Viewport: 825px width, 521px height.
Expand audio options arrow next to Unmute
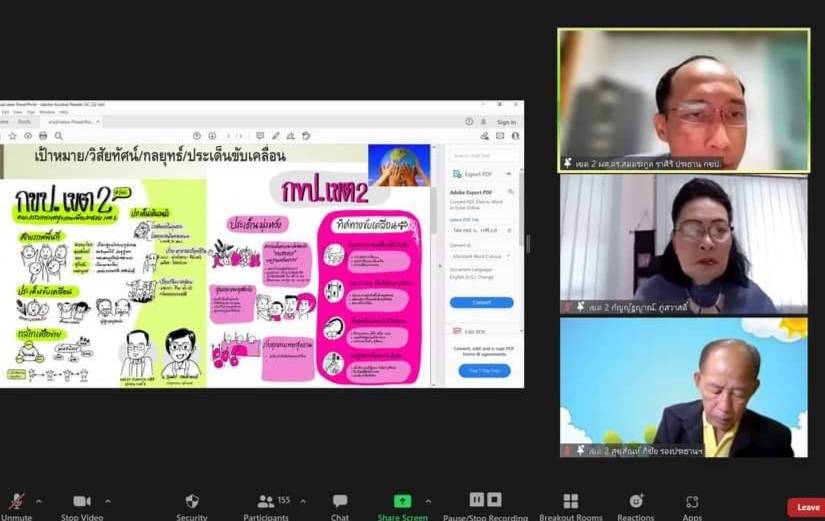(39, 501)
